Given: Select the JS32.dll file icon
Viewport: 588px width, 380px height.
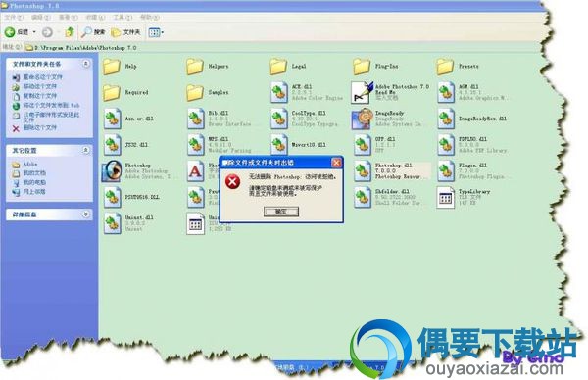Looking at the screenshot, I should [x=112, y=145].
